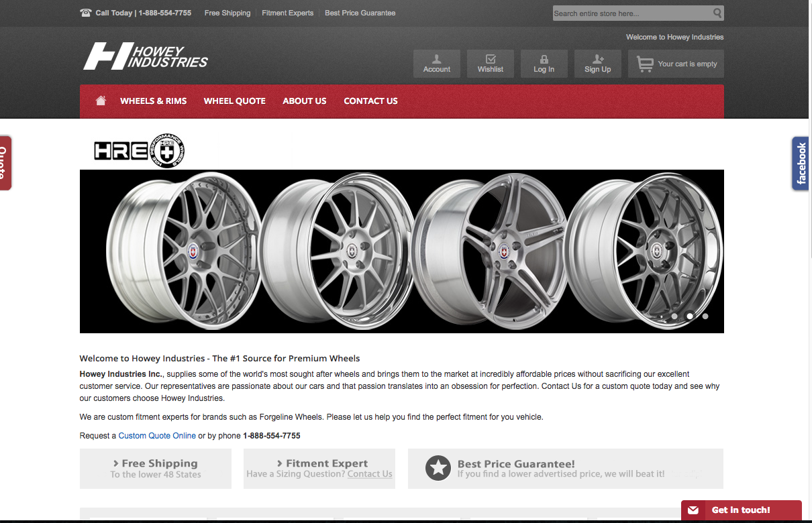Click the search magnifier icon
The width and height of the screenshot is (812, 523).
(717, 13)
